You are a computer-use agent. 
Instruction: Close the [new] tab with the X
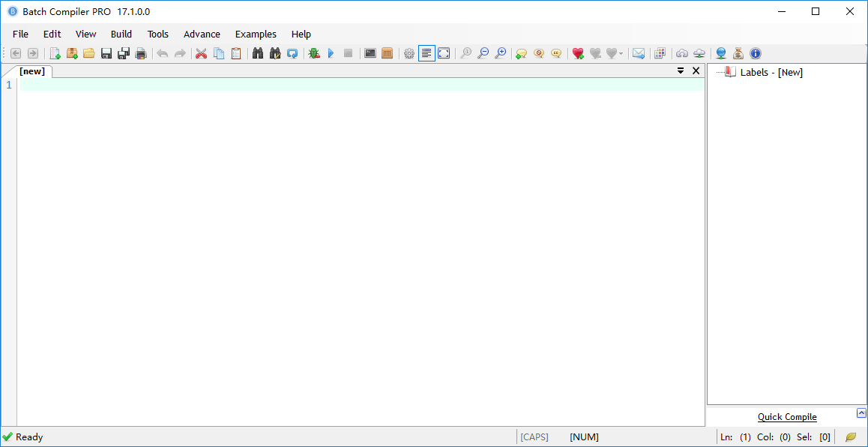[x=696, y=70]
